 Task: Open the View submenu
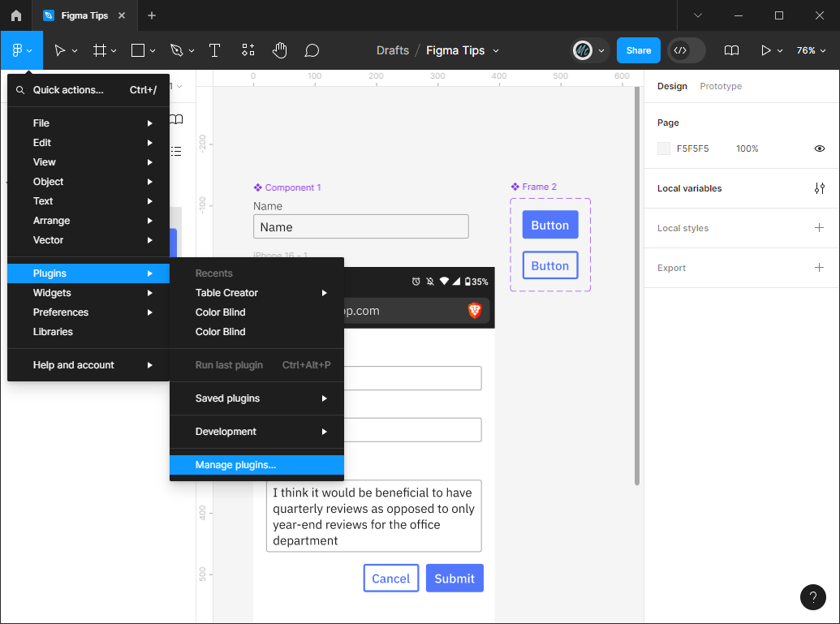tap(88, 162)
